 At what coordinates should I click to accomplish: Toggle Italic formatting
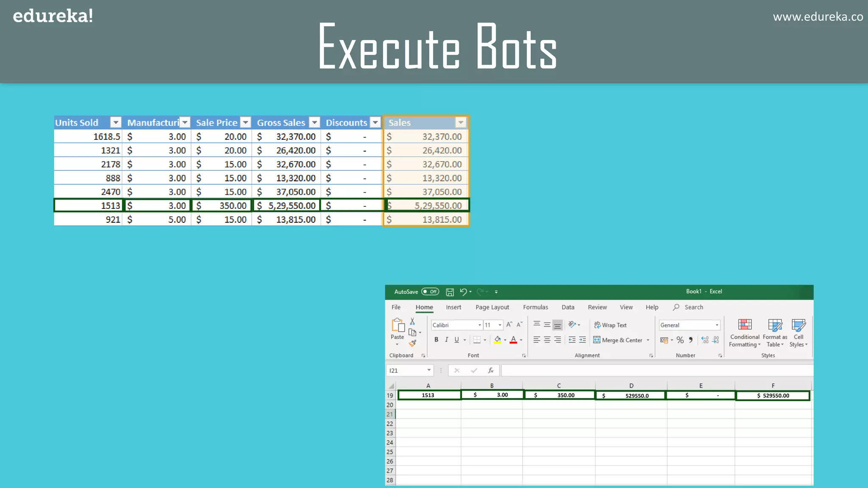(446, 340)
